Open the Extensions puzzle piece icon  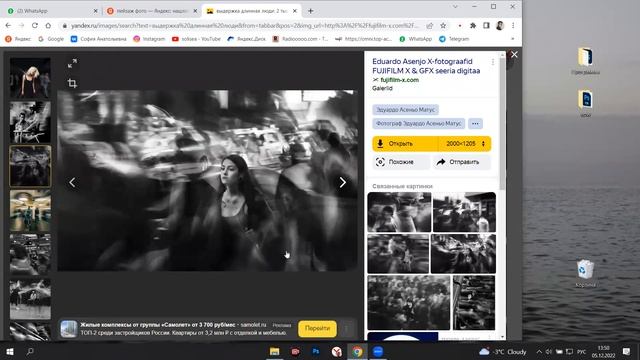[x=473, y=26]
